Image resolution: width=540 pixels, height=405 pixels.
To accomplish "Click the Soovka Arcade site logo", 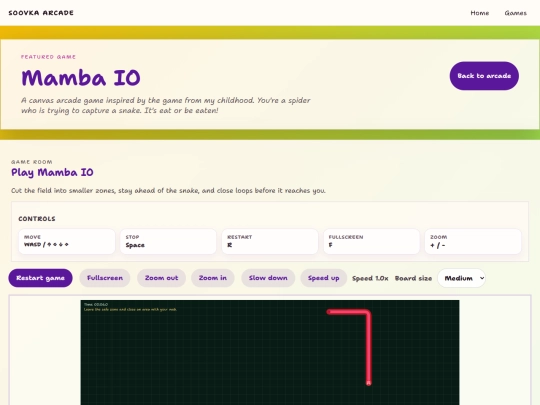I will click(41, 13).
